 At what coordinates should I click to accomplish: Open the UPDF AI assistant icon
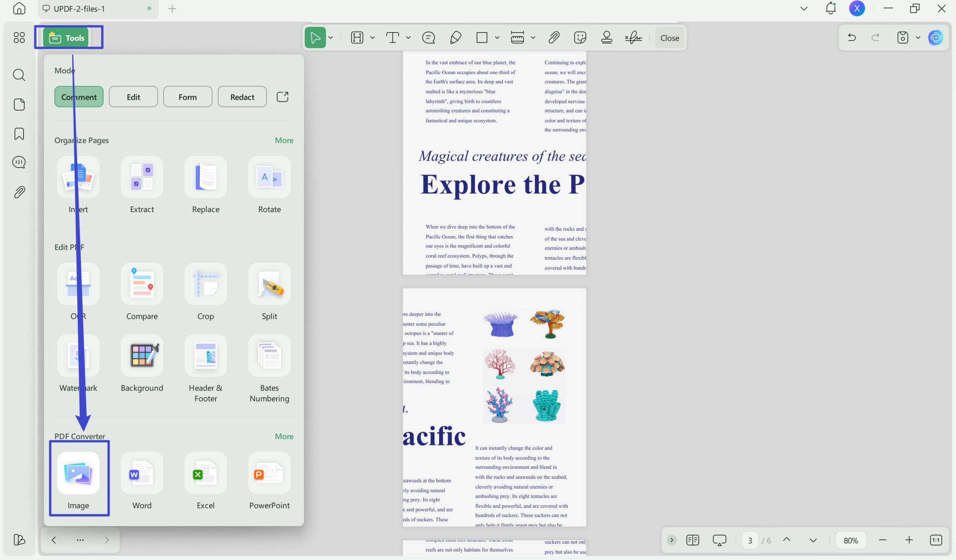[x=936, y=38]
